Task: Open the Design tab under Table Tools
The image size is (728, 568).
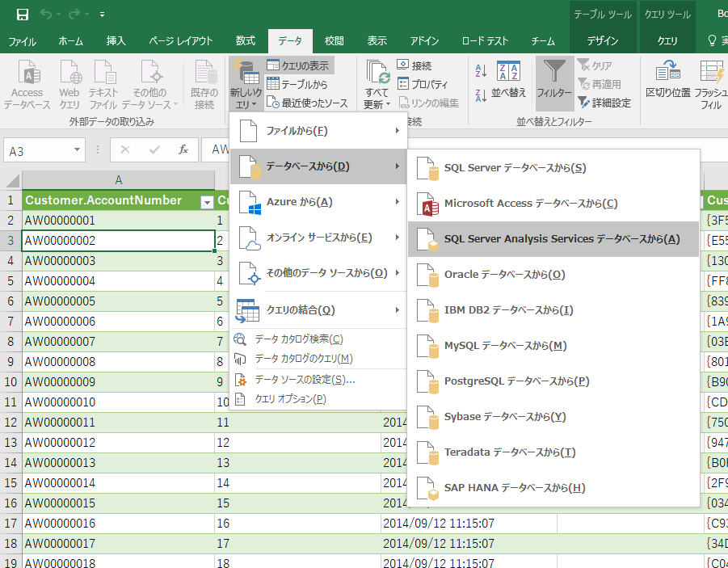Action: (x=603, y=40)
